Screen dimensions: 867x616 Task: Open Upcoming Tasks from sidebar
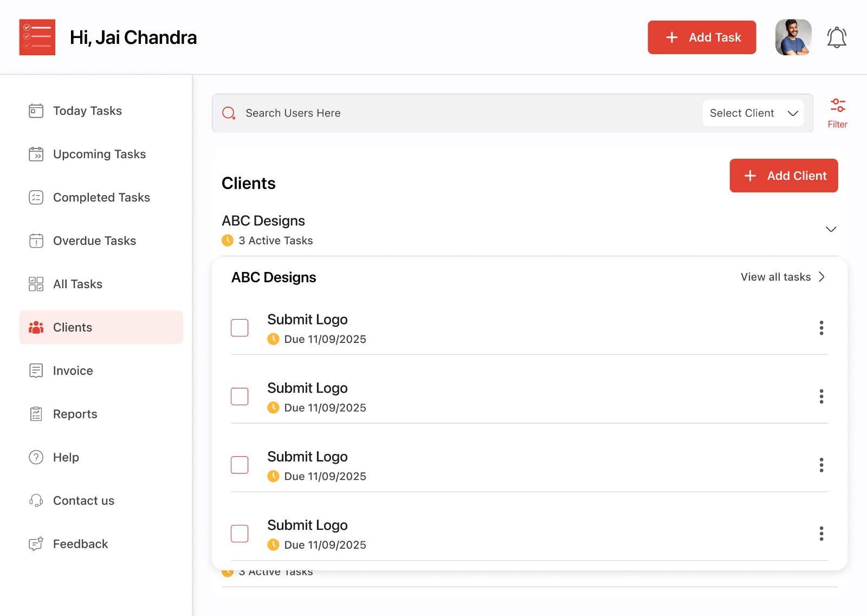(99, 154)
